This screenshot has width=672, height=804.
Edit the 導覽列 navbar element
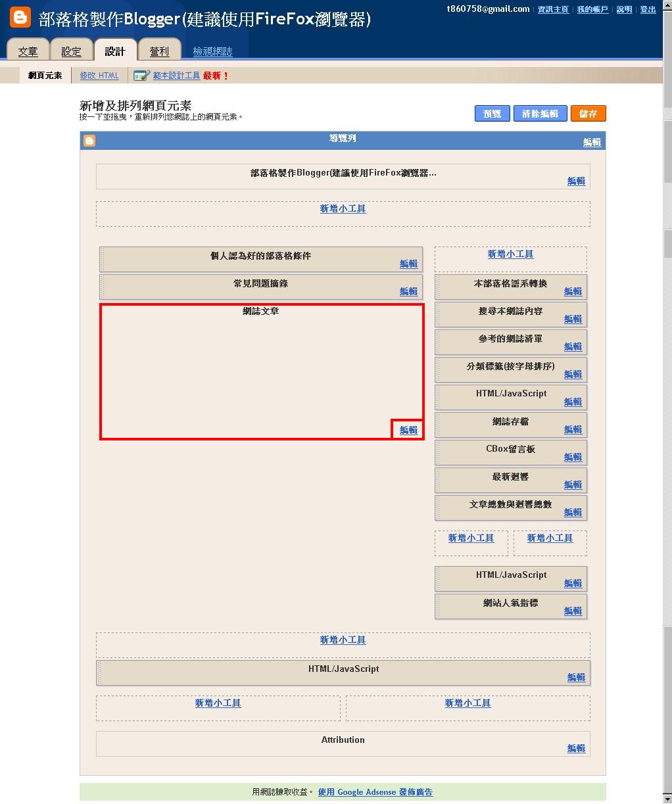pos(592,142)
